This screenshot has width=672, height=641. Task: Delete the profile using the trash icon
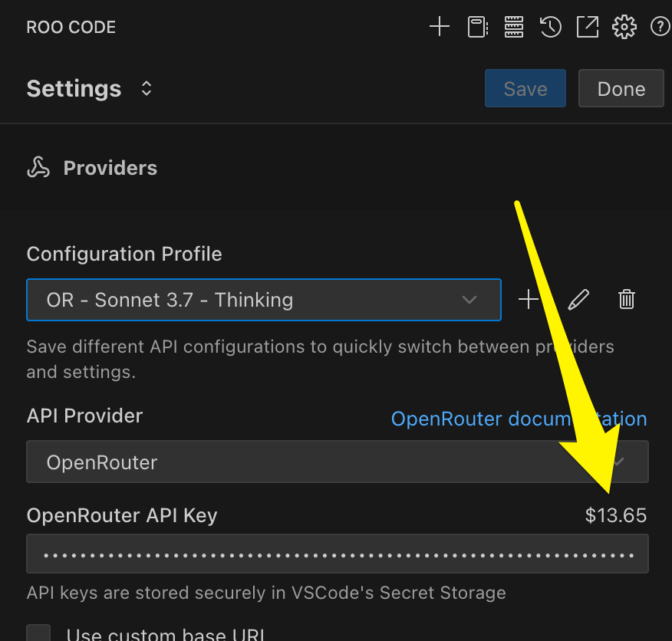click(x=627, y=299)
